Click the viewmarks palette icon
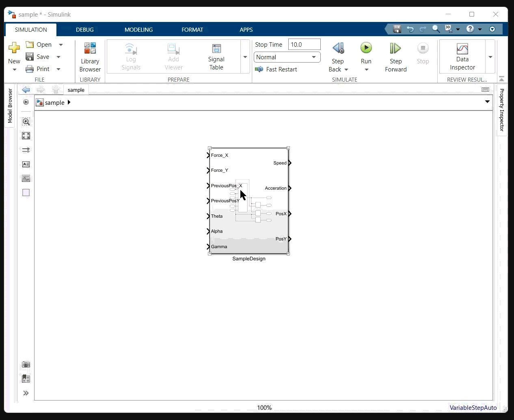The image size is (514, 420). (26, 379)
